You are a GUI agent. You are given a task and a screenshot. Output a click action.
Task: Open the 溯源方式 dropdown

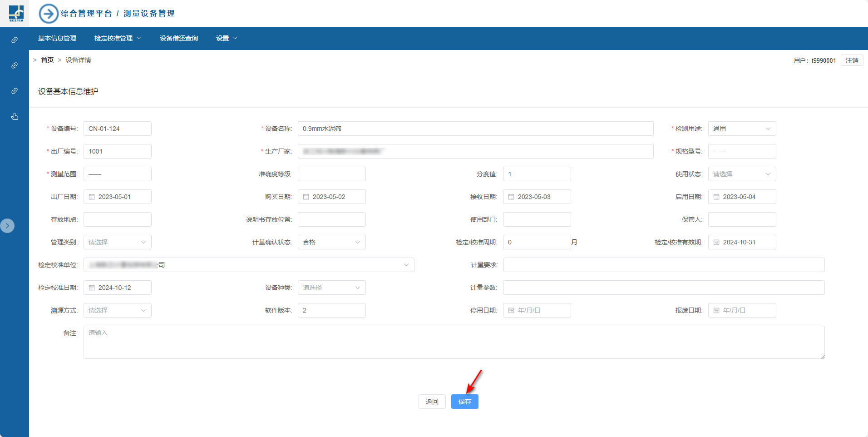click(x=117, y=310)
